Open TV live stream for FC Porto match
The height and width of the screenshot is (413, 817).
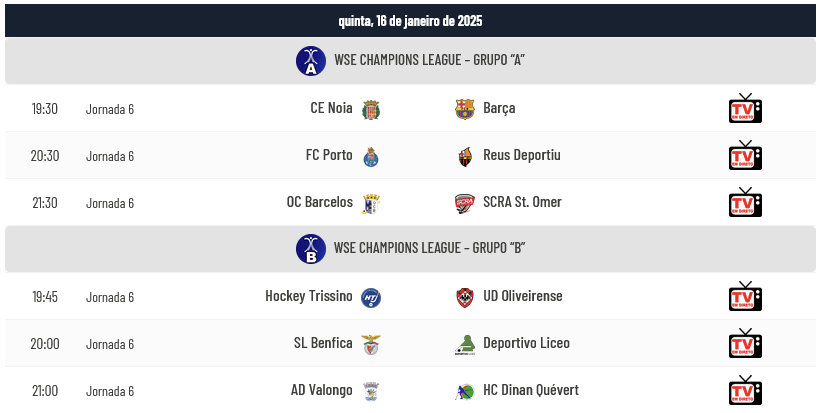[745, 155]
